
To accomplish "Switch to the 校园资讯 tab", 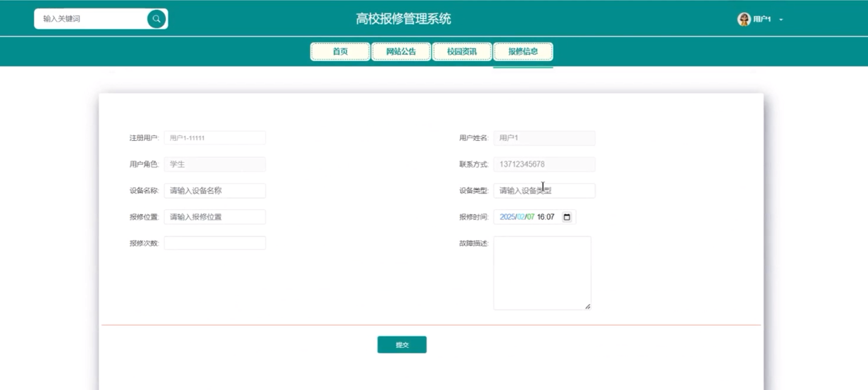I will (x=462, y=52).
